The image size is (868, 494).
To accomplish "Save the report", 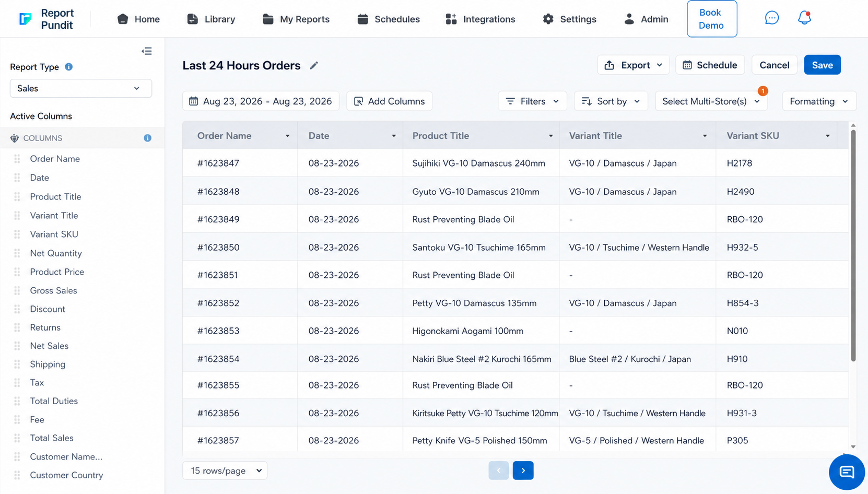I will click(x=822, y=65).
